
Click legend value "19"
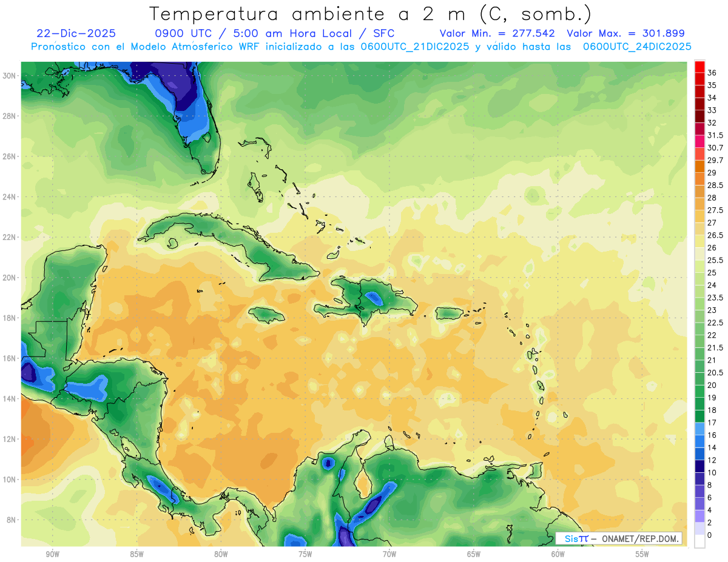pos(712,398)
